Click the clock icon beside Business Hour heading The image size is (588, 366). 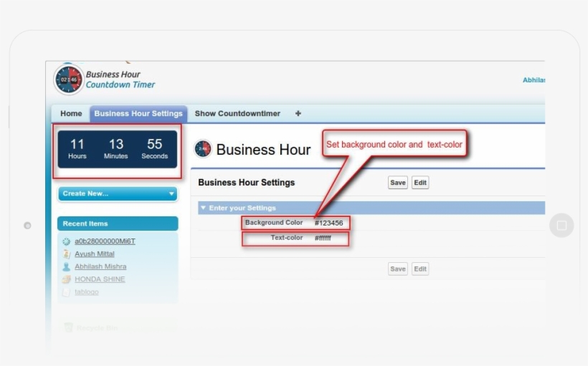203,149
